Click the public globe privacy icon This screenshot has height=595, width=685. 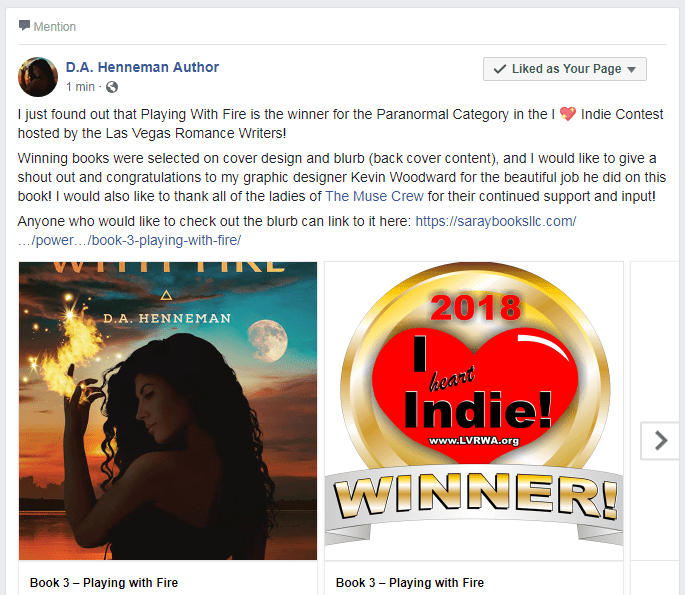point(112,87)
